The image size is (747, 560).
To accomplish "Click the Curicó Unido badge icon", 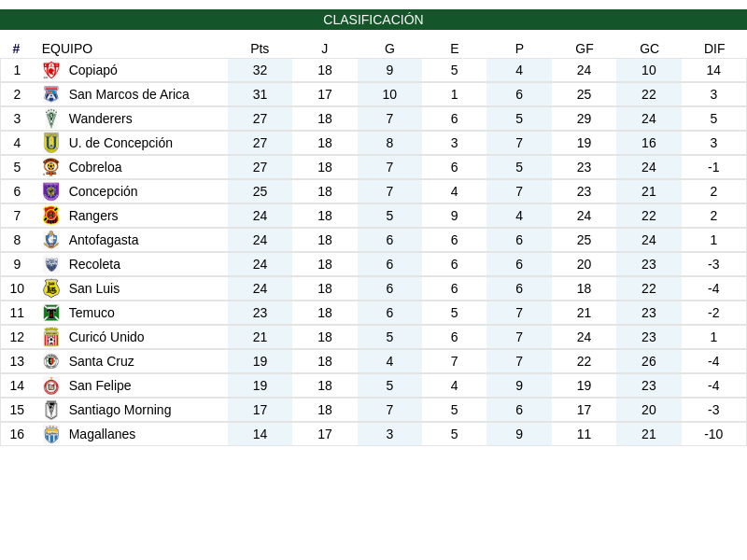I will click(x=51, y=337).
